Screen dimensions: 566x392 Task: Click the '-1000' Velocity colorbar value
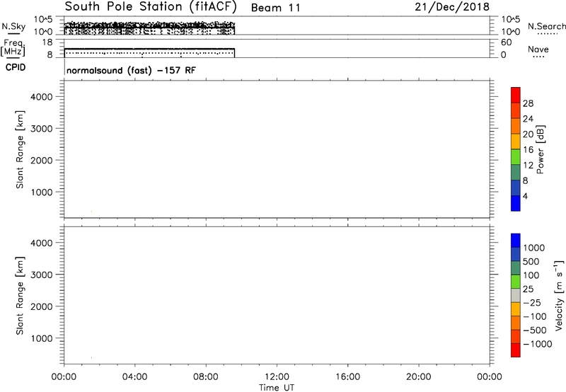click(538, 344)
